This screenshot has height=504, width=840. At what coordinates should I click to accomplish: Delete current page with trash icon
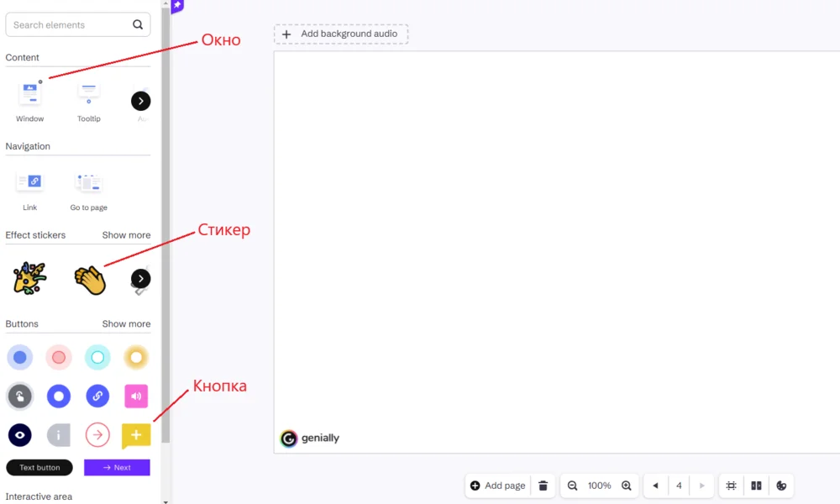[543, 486]
